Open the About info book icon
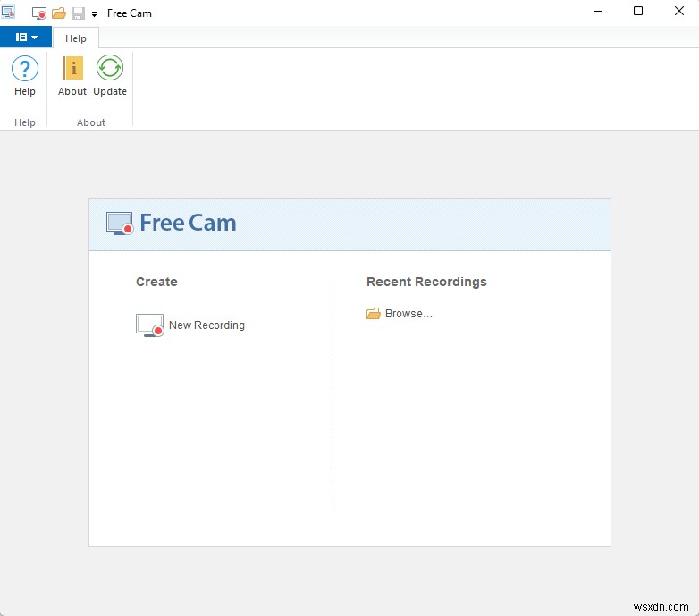The image size is (699, 616). click(x=72, y=68)
